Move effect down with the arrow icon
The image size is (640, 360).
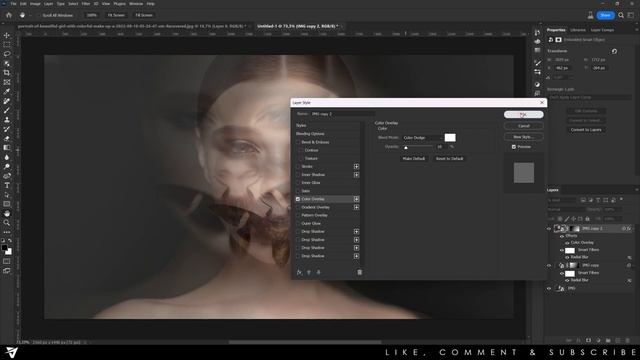[319, 272]
